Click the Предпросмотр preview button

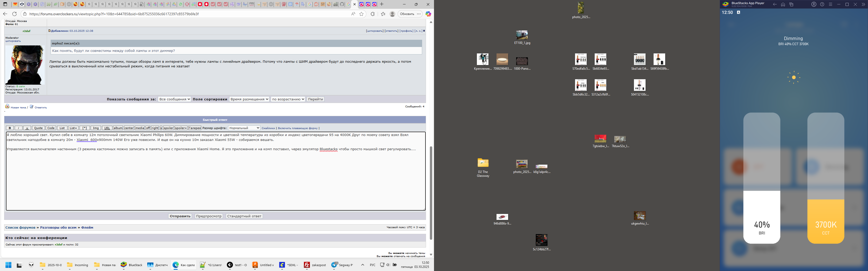pos(209,216)
